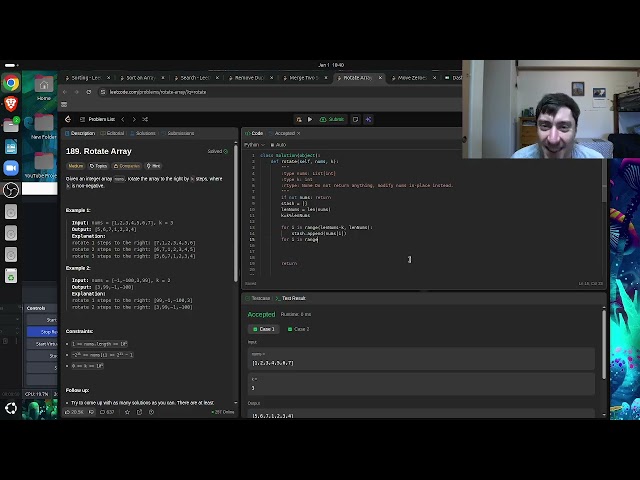
Task: Open the notes icon next to Submit
Action: pos(356,119)
